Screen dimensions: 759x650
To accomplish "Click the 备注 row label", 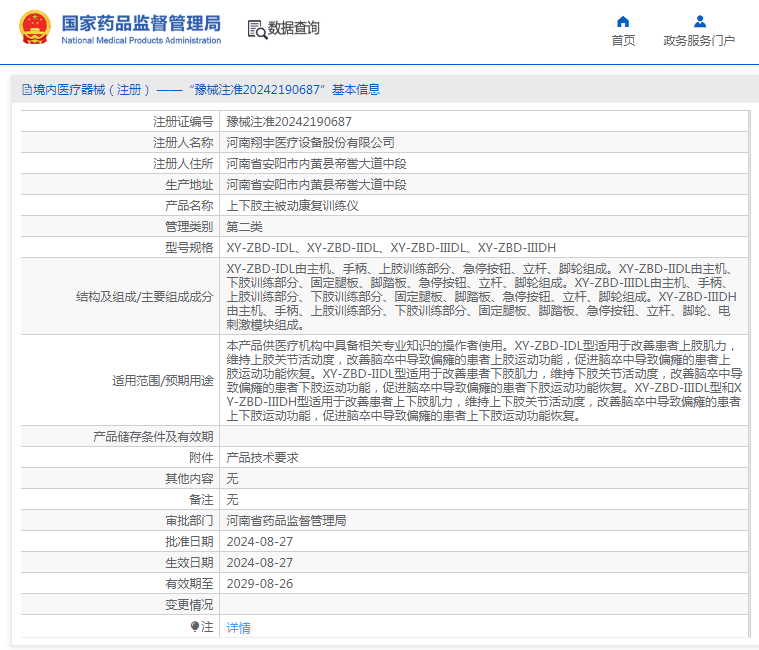I will coord(201,499).
